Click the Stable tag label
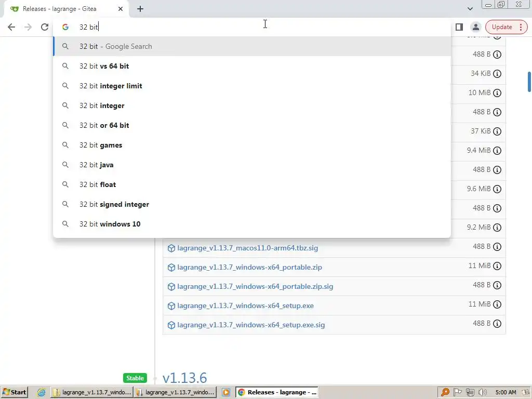The image size is (532, 399). click(135, 378)
